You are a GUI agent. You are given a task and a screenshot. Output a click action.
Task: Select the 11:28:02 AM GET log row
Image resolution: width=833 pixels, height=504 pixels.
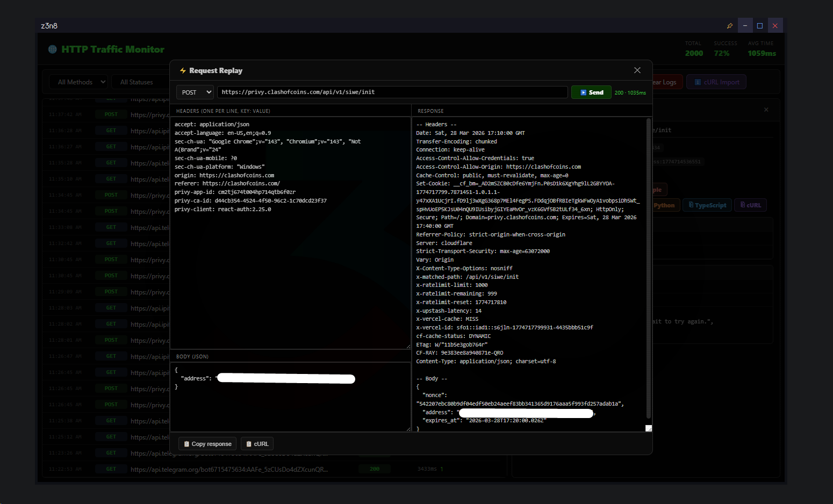(106, 324)
